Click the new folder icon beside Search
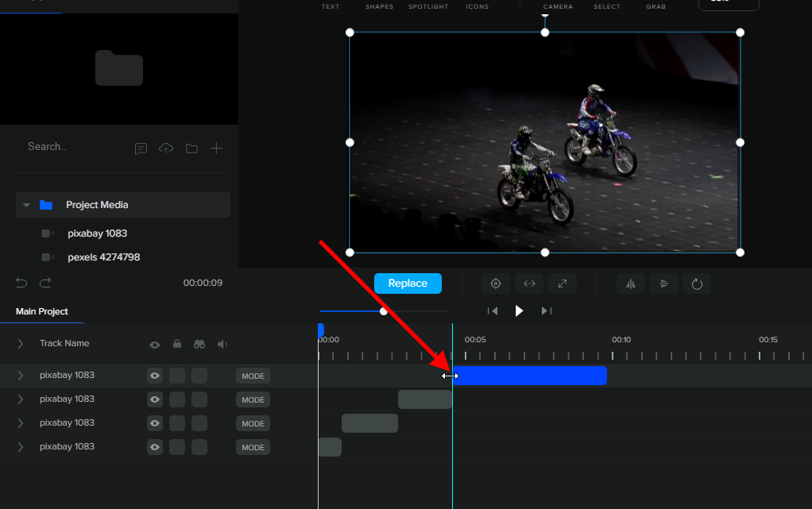Image resolution: width=812 pixels, height=509 pixels. pyautogui.click(x=191, y=148)
